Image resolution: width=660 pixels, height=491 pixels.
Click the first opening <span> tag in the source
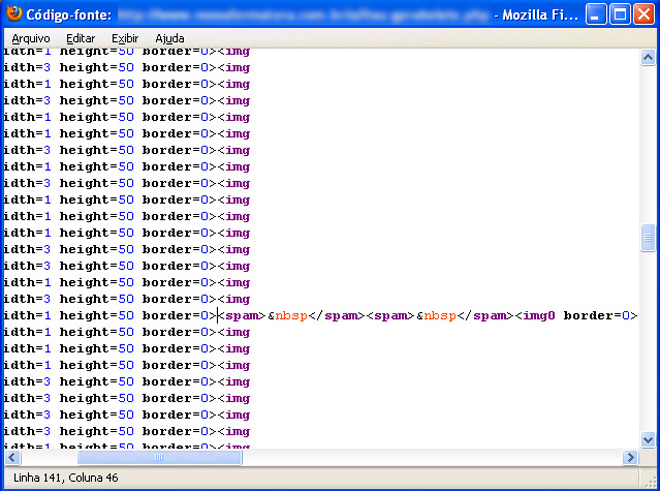tap(242, 316)
